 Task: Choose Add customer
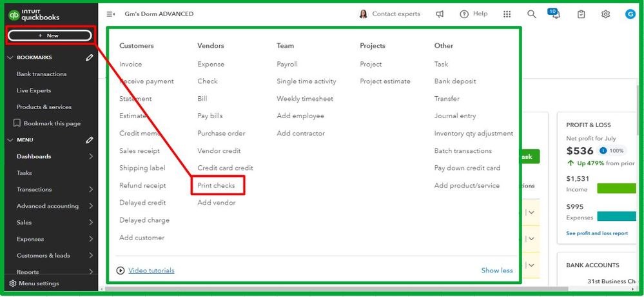tap(142, 238)
